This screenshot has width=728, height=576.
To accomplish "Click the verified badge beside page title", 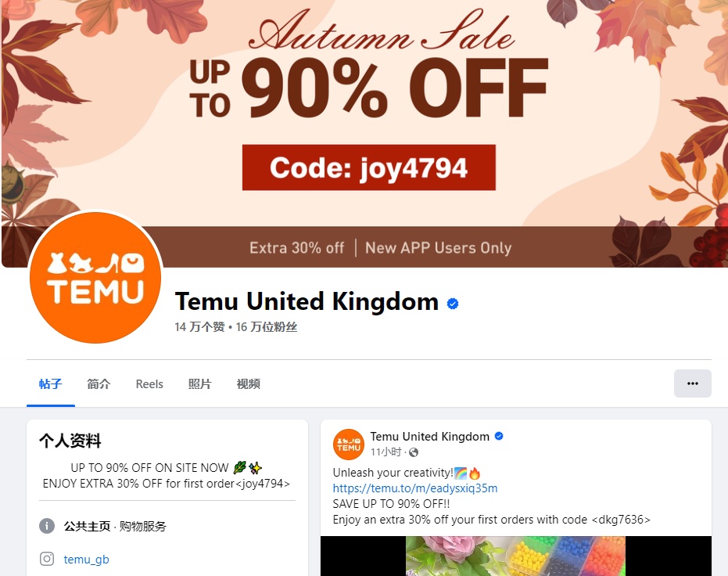I will click(453, 304).
